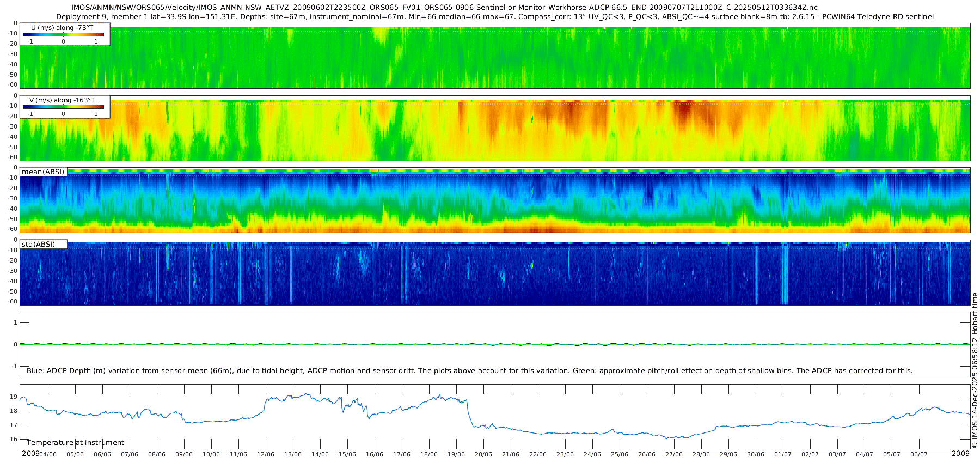Click the 28/06 date tick label
Screen dimensions: 980x463
701,454
